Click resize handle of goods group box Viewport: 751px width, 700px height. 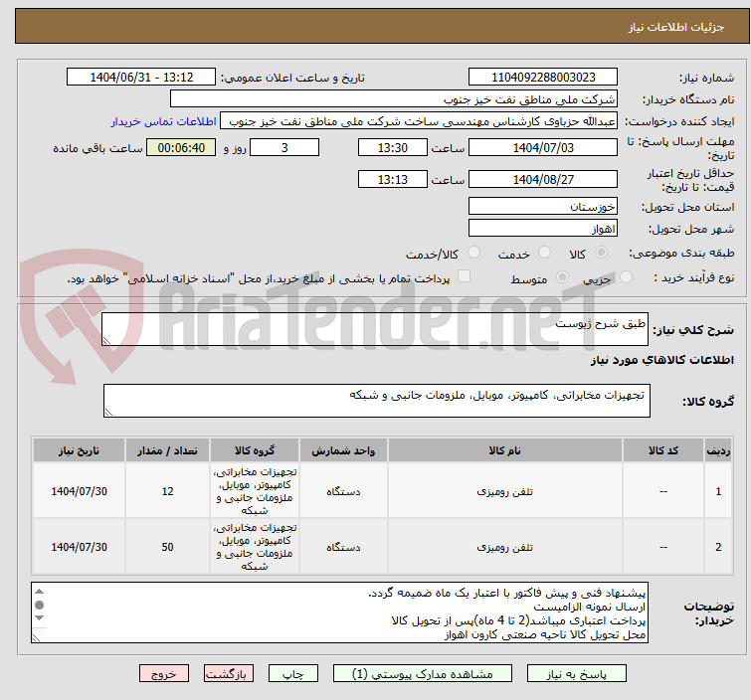click(x=108, y=412)
